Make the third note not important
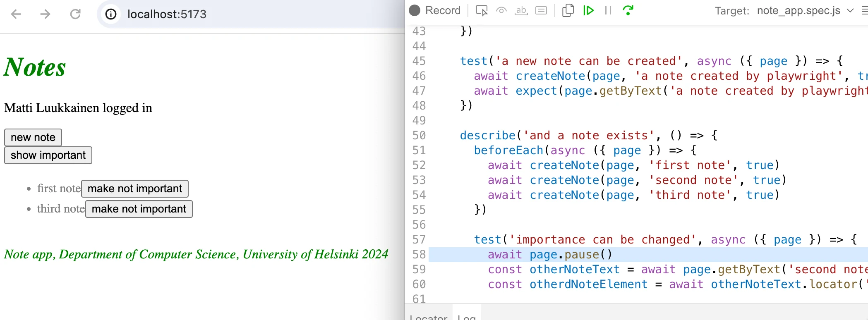 pyautogui.click(x=139, y=209)
